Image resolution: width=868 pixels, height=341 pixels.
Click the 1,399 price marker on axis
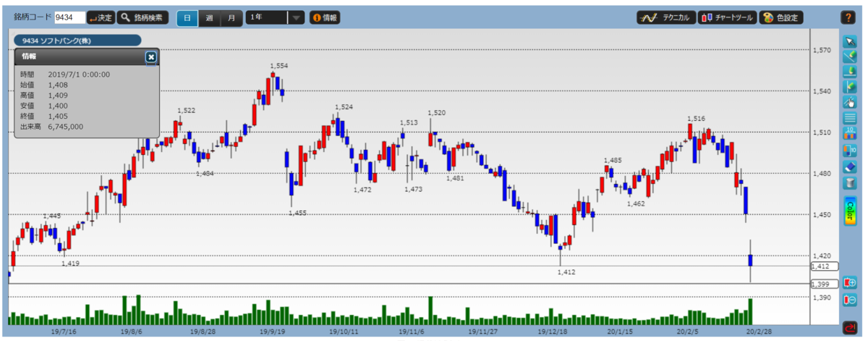824,284
